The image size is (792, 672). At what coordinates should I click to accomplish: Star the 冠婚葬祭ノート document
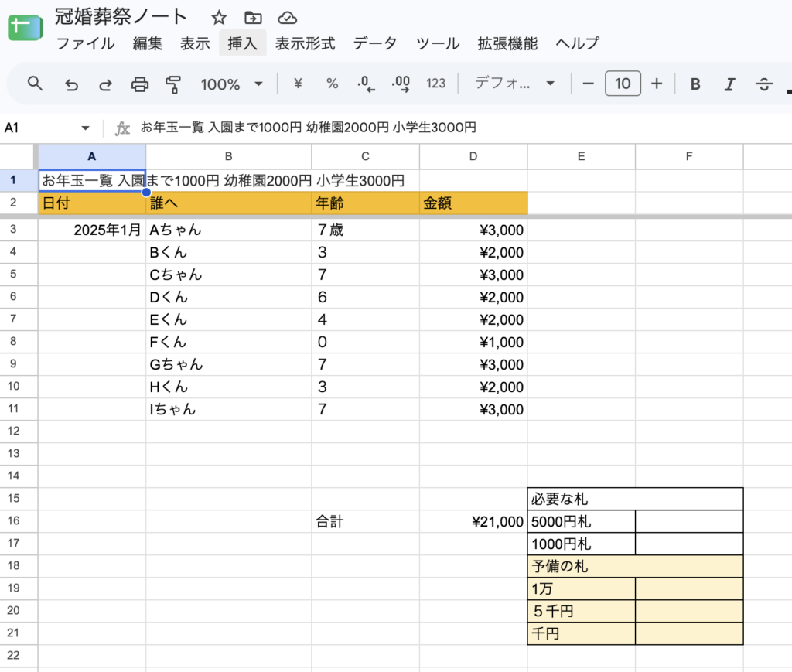tap(219, 19)
